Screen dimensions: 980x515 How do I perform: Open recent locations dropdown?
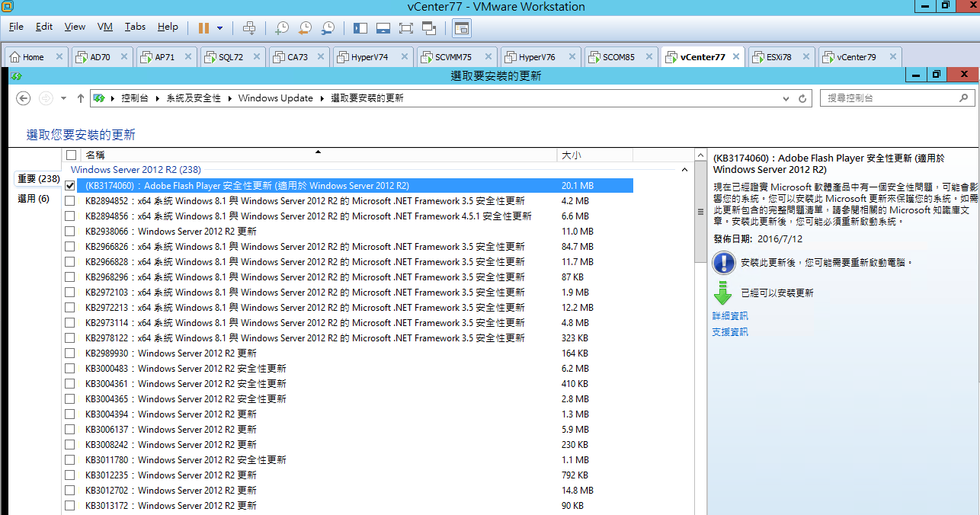pyautogui.click(x=63, y=98)
